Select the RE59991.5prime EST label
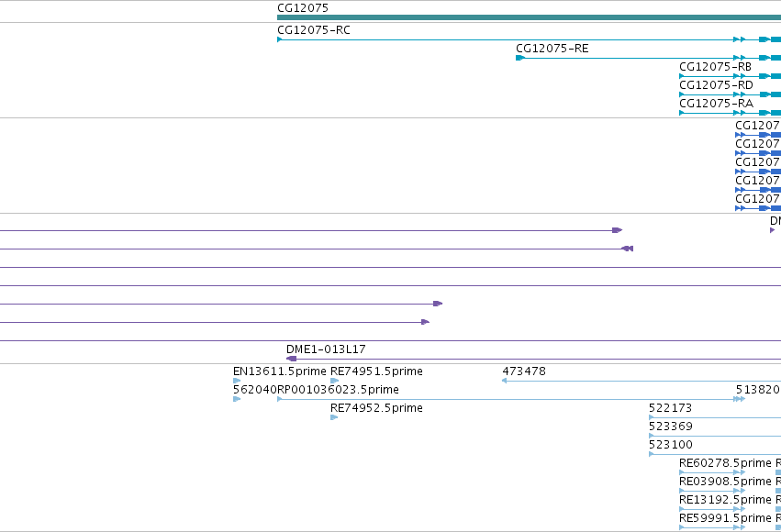Image resolution: width=781 pixels, height=532 pixels. [x=725, y=518]
